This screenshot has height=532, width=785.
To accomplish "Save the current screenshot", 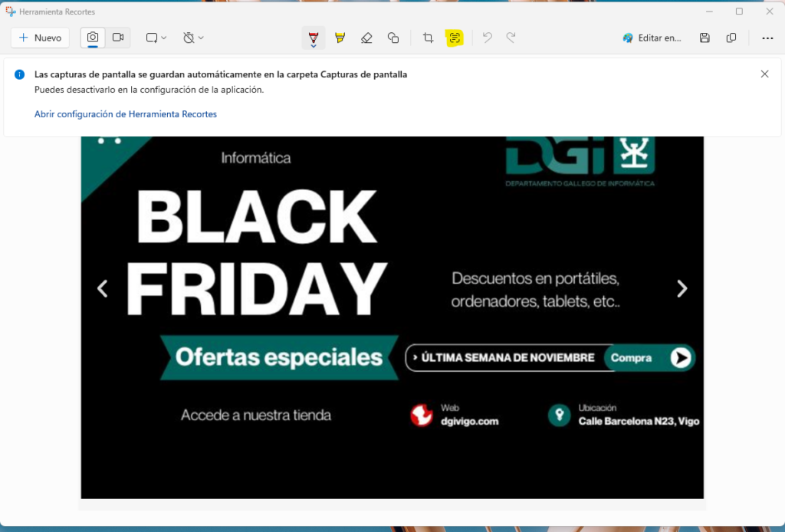I will [x=705, y=37].
